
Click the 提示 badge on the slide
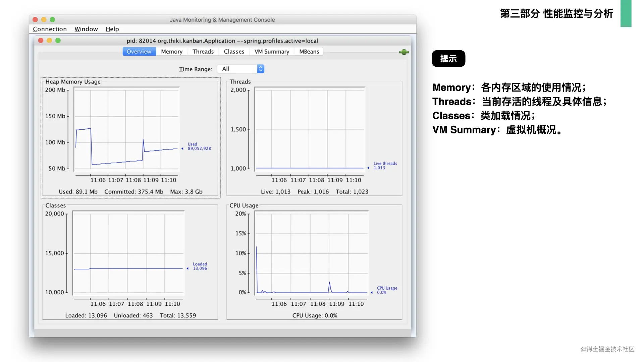pyautogui.click(x=448, y=59)
